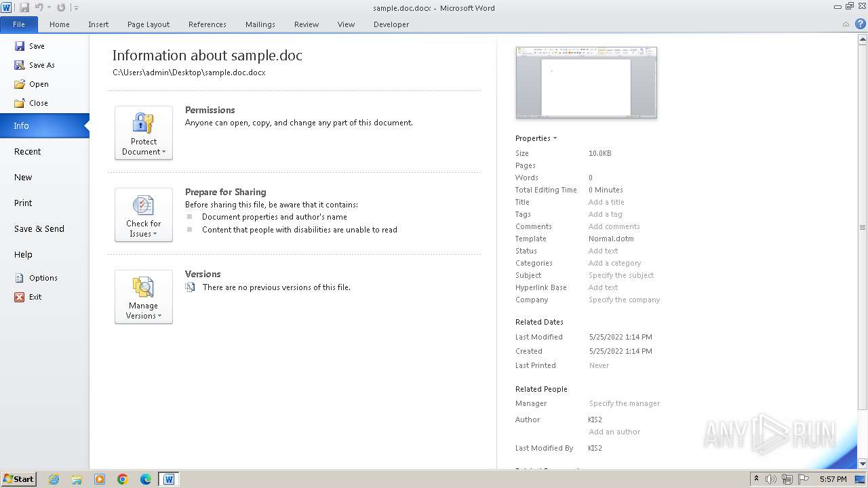Click the vertical scrollbar down arrow
This screenshot has width=868, height=488.
[x=863, y=464]
